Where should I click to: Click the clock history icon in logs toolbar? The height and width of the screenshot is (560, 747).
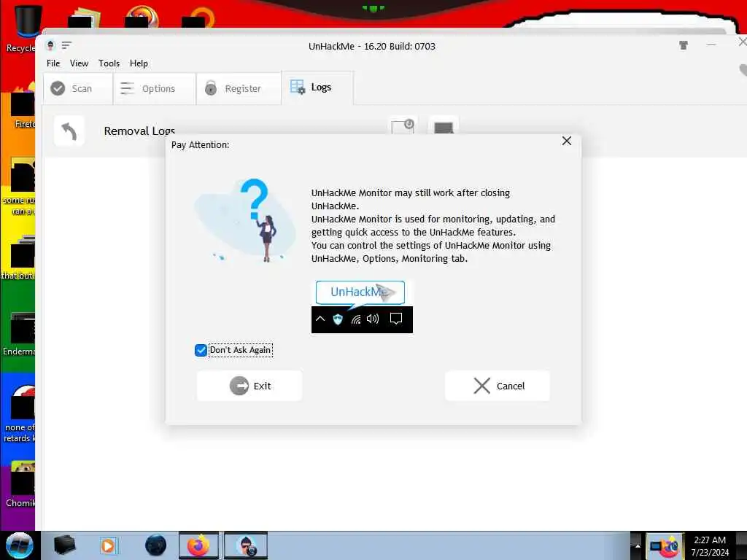[403, 125]
